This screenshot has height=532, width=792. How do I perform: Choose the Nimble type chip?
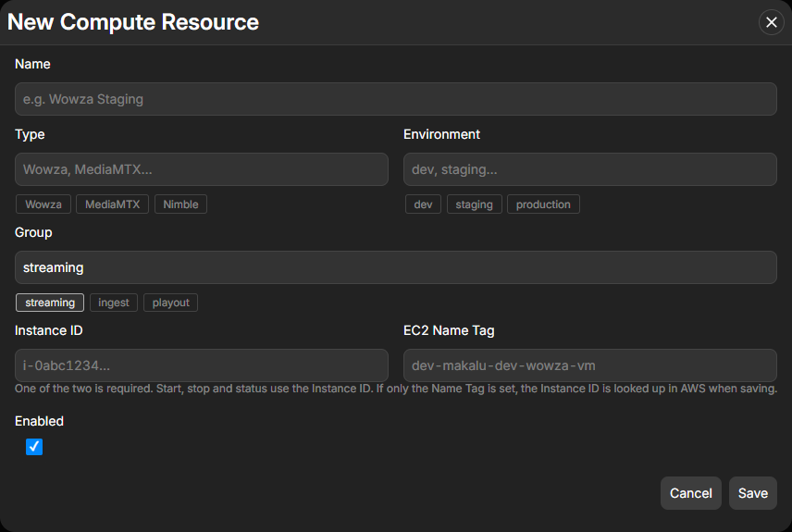180,204
